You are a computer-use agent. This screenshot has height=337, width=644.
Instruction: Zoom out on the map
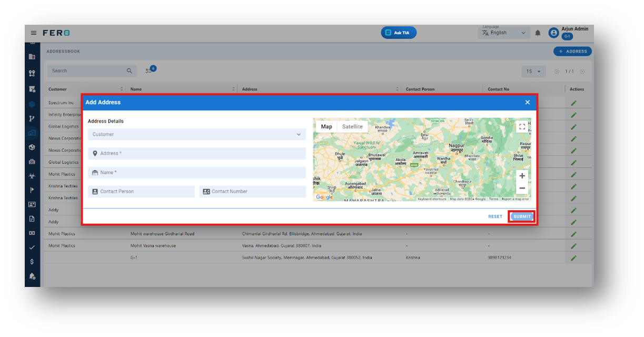(x=522, y=188)
